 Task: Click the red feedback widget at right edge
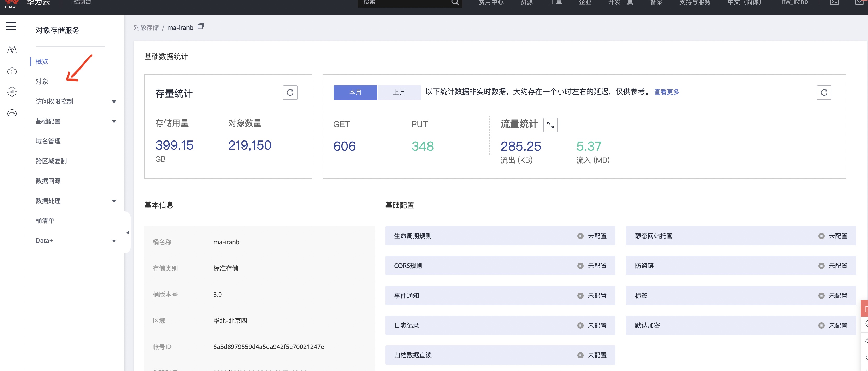tap(865, 308)
